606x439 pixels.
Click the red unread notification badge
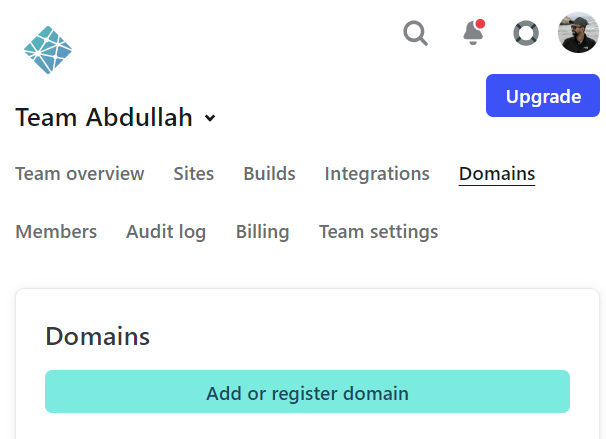480,24
